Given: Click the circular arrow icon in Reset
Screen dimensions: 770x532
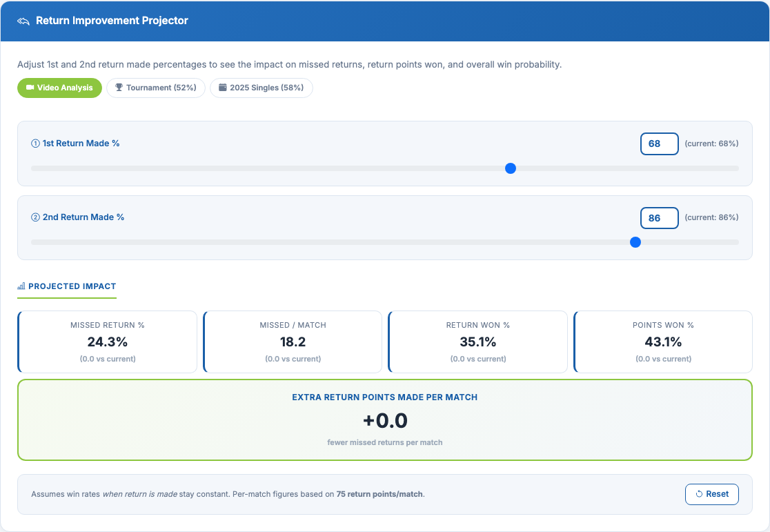Looking at the screenshot, I should point(699,494).
